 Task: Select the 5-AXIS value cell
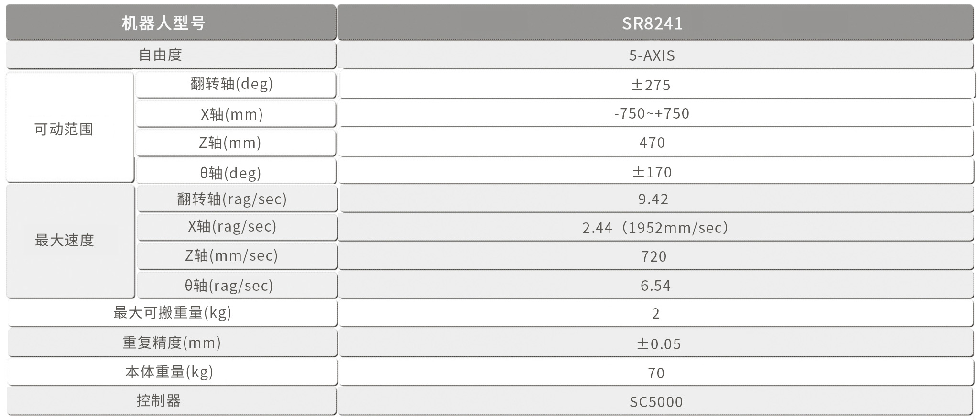652,55
